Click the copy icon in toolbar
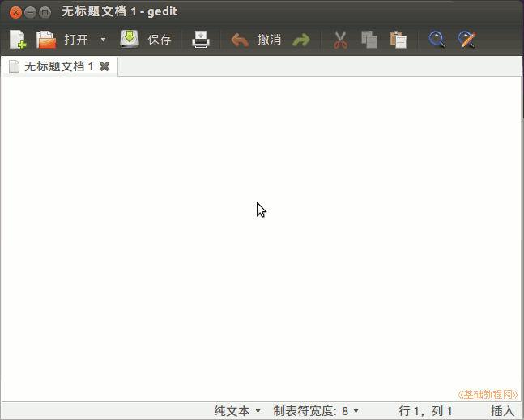Screen dimensions: 524x420 [x=369, y=40]
